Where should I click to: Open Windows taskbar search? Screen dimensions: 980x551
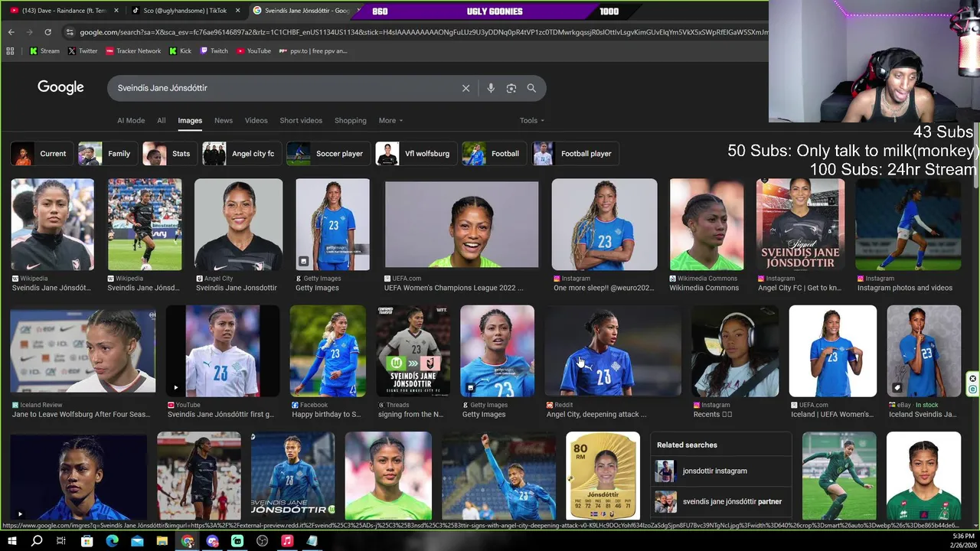[x=36, y=541]
